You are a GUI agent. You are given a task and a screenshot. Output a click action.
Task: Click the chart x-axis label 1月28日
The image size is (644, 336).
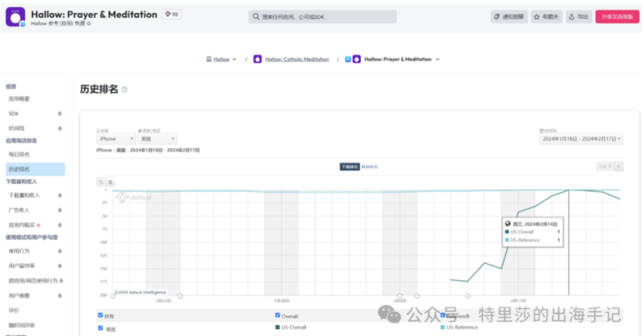[x=282, y=301]
